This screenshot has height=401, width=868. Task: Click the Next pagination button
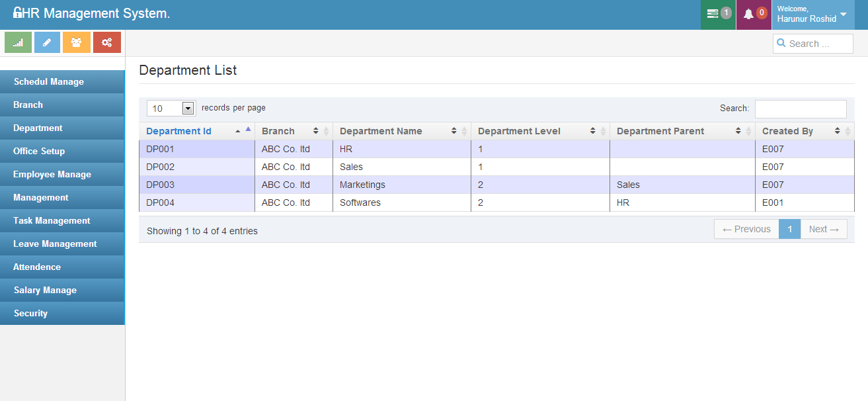click(x=824, y=229)
